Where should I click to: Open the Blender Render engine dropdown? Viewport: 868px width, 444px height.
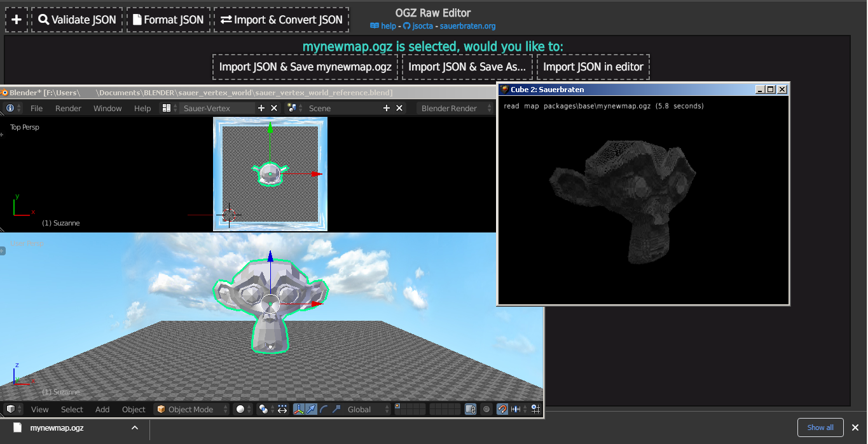(454, 108)
